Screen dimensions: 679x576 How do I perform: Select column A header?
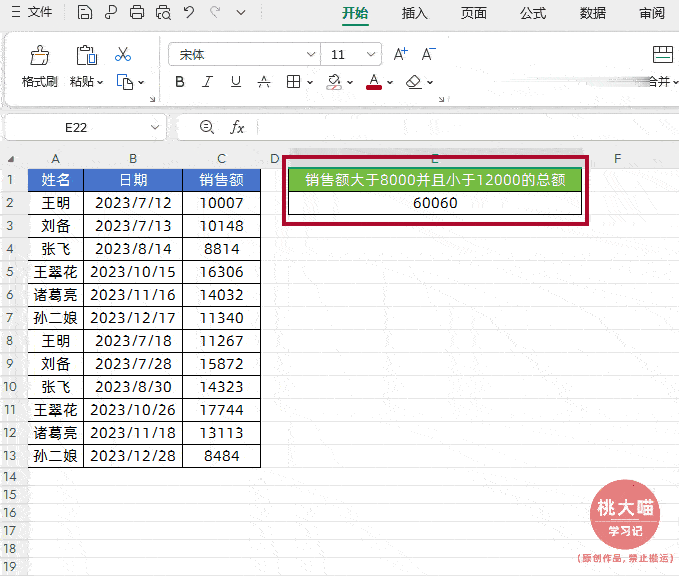[x=55, y=159]
